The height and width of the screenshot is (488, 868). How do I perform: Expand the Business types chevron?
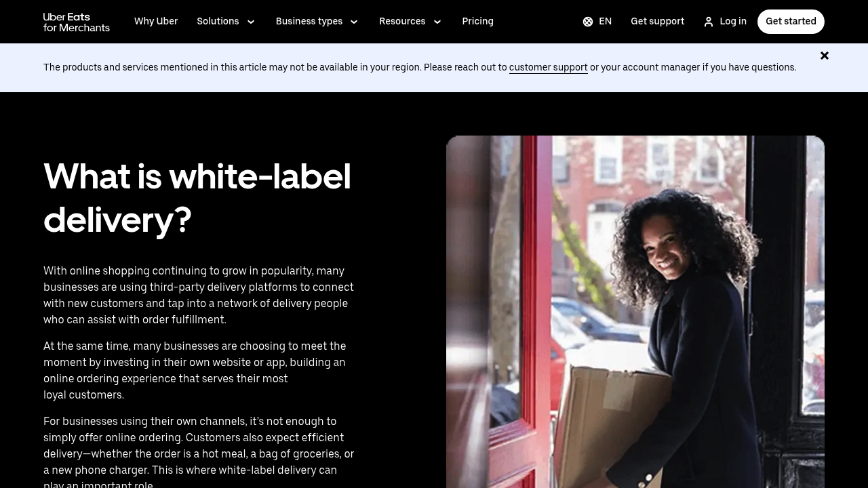coord(354,22)
